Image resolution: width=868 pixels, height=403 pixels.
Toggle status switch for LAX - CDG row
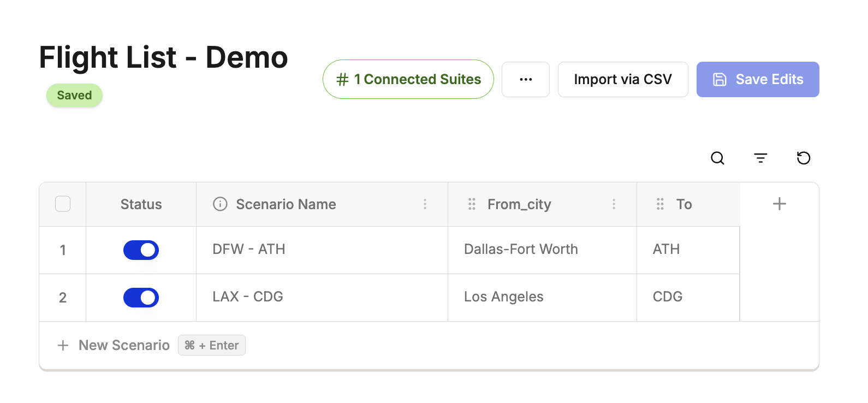(141, 298)
